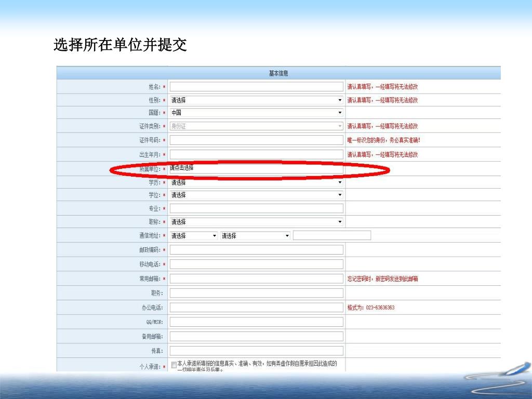Click the 通信地址 detail text field
The image size is (532, 399).
click(332, 235)
